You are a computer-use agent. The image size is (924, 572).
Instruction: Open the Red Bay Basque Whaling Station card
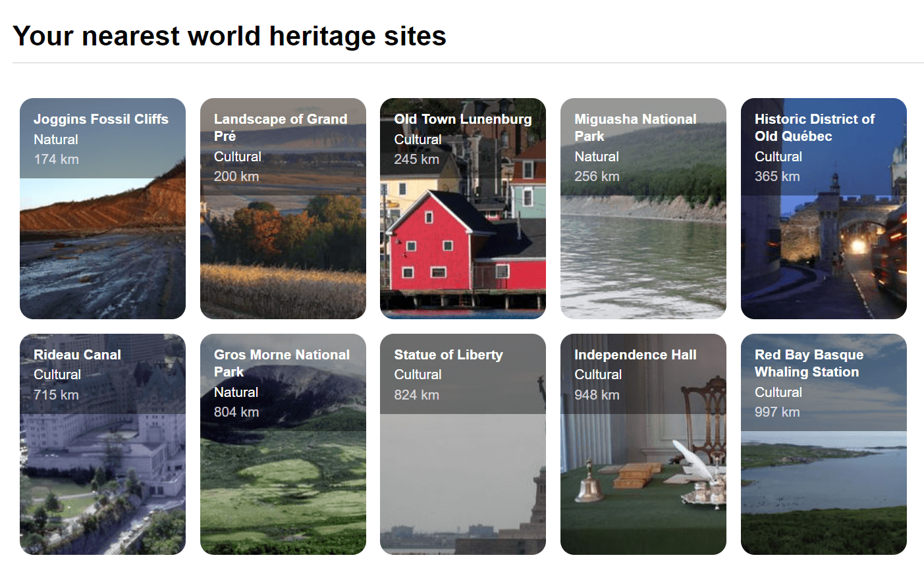(x=823, y=443)
